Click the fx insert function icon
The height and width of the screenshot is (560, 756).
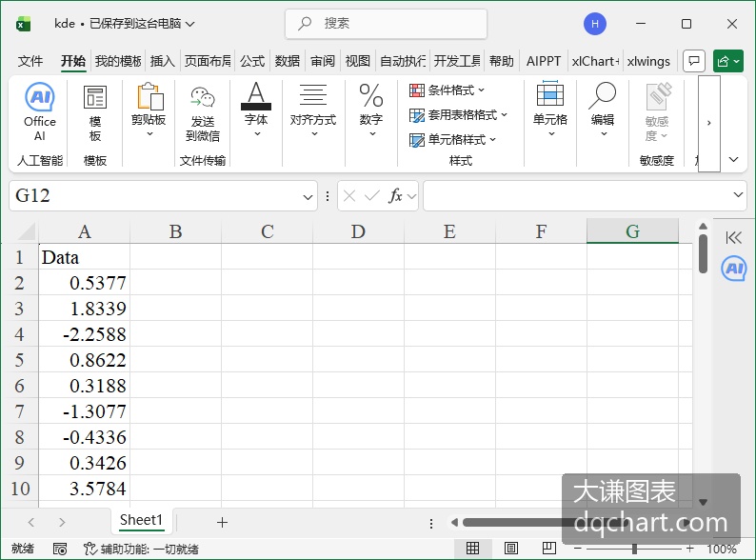pyautogui.click(x=395, y=196)
